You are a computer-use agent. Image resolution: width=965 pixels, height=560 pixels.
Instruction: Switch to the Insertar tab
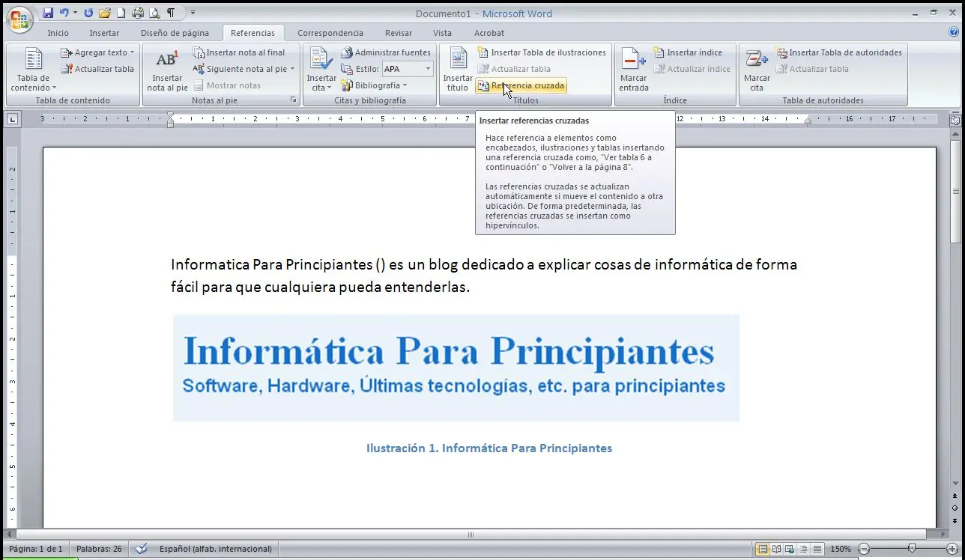point(104,33)
